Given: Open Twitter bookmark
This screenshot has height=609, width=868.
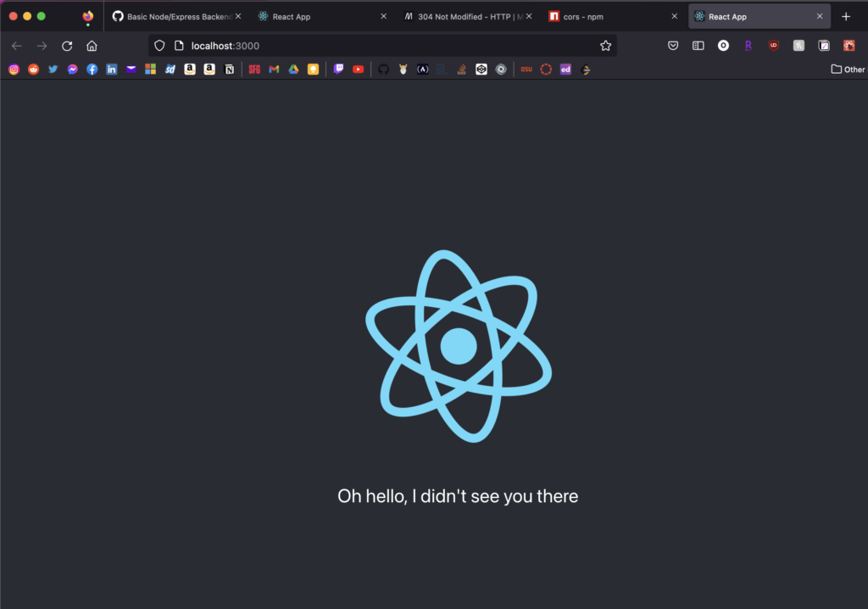Looking at the screenshot, I should [53, 70].
